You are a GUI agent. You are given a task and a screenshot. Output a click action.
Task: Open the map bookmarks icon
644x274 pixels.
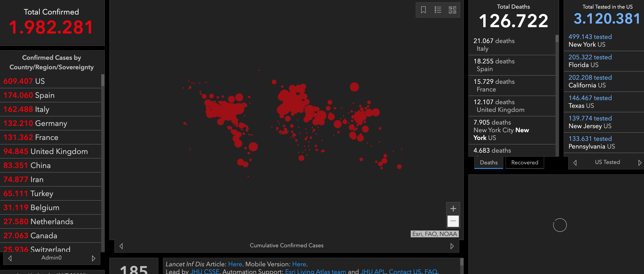tap(423, 10)
